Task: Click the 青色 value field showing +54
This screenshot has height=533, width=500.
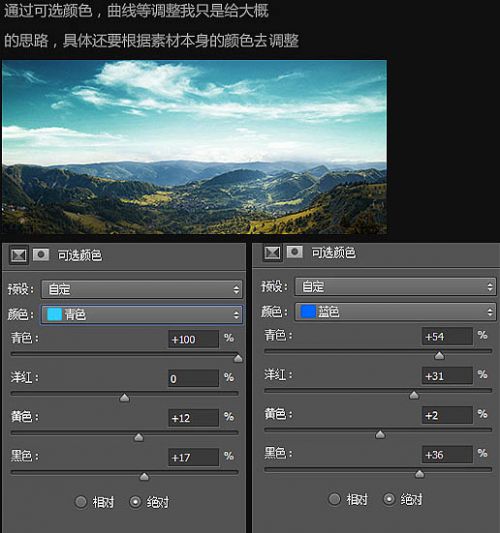Action: [x=447, y=337]
